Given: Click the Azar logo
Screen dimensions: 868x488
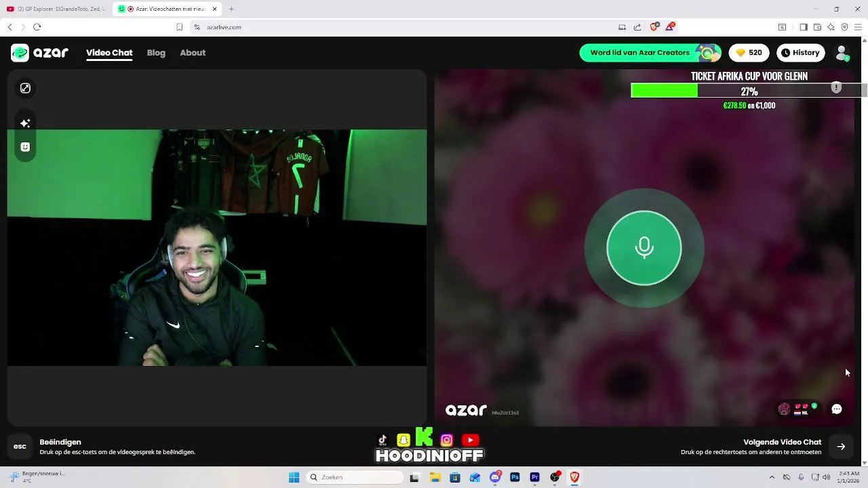Looking at the screenshot, I should pyautogui.click(x=39, y=53).
